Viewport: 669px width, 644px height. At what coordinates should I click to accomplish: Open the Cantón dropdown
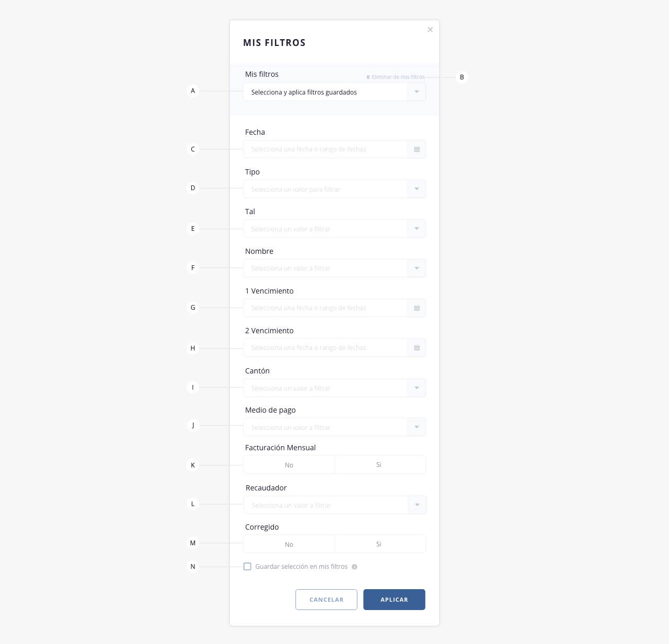334,388
